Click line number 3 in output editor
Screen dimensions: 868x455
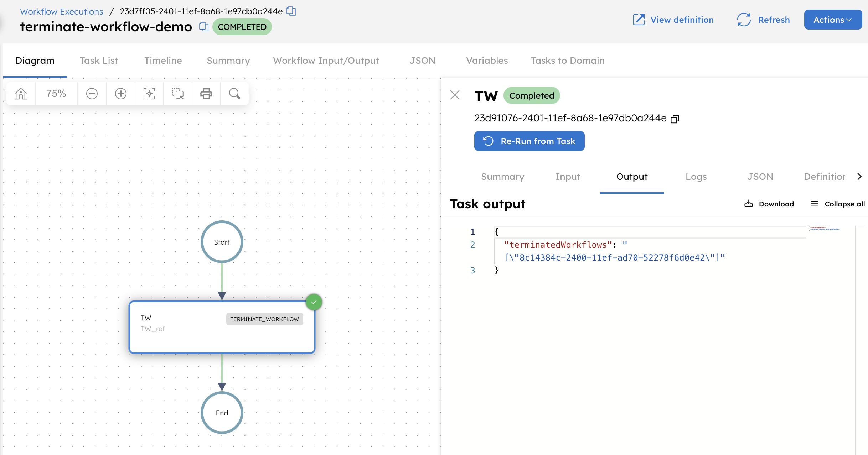pyautogui.click(x=472, y=271)
